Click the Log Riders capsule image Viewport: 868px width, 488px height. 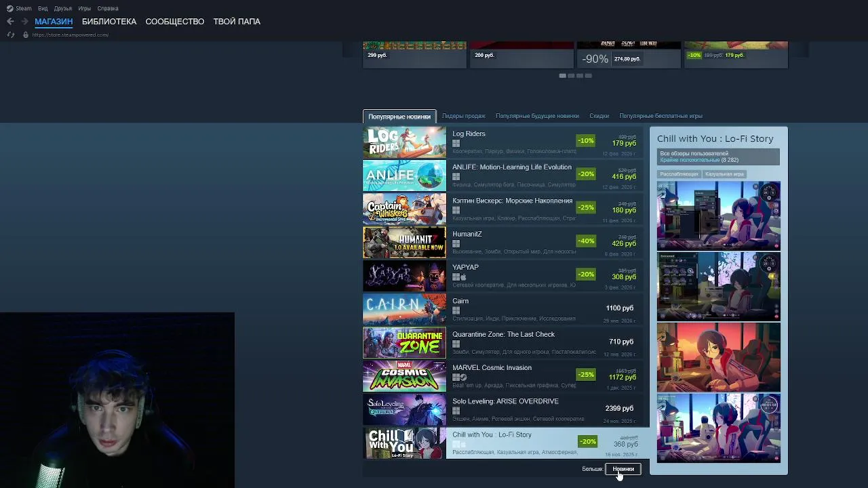pyautogui.click(x=404, y=142)
